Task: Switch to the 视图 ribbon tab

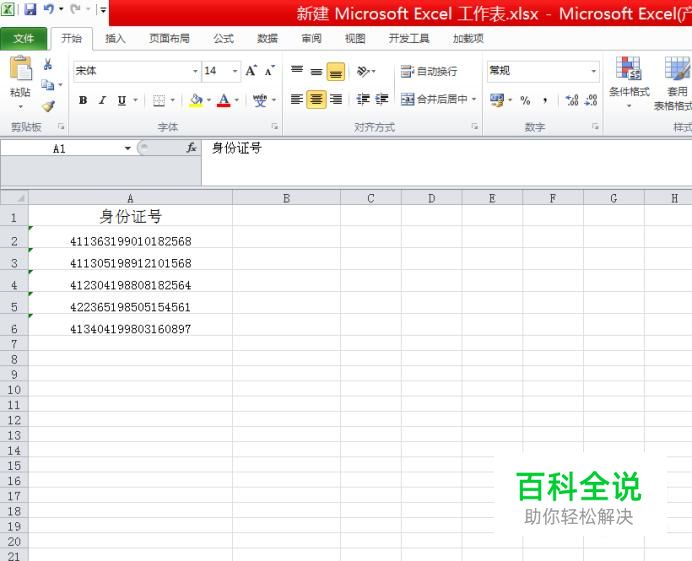Action: [x=355, y=39]
